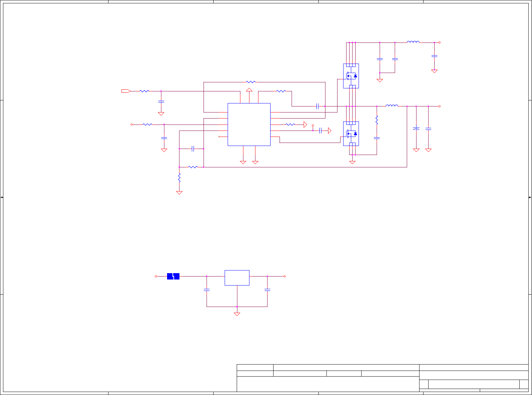Screen dimensions: 532x395
Task: Click the lower MOSFET symbol block
Action: click(351, 134)
